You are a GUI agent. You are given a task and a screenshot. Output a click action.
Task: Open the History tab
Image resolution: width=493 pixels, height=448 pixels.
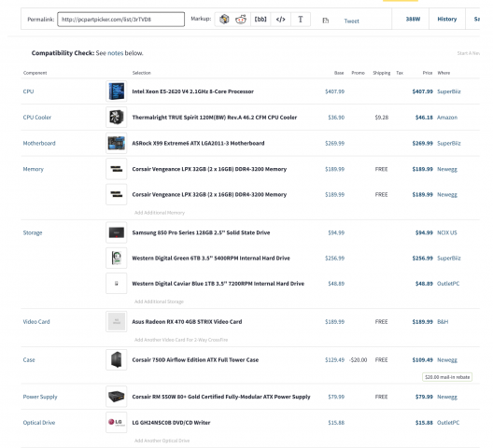446,20
